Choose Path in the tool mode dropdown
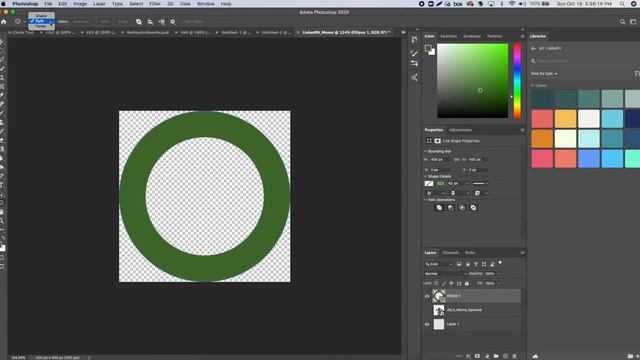The image size is (640, 360). [x=41, y=21]
